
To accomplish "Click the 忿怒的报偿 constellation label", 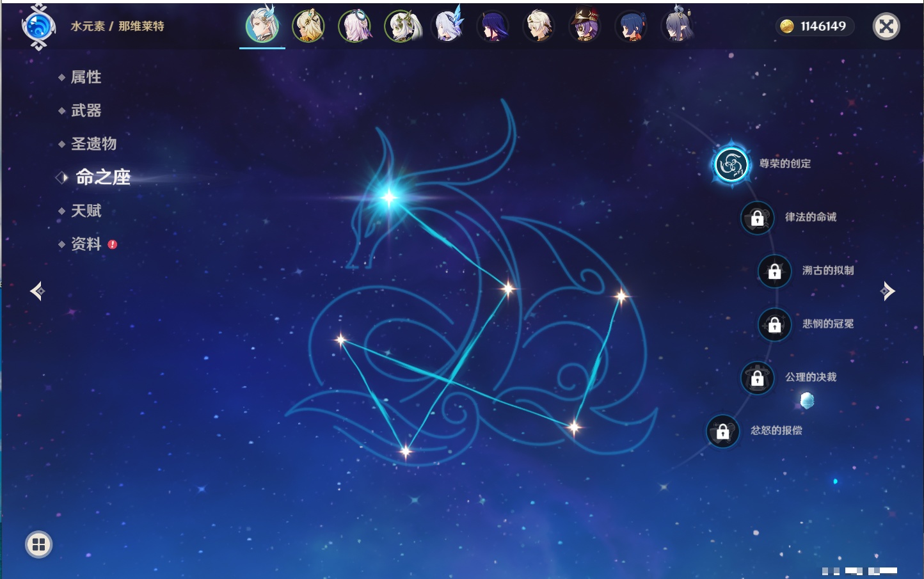I will tap(776, 431).
